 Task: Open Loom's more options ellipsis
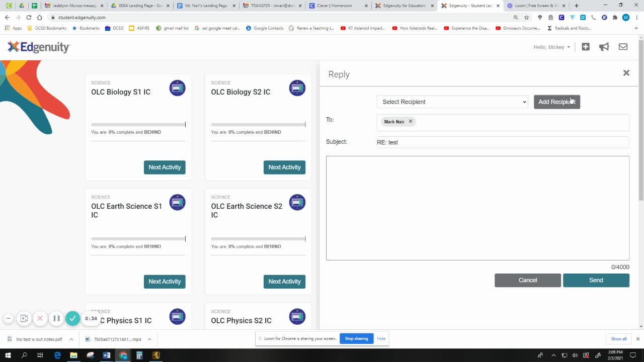[x=8, y=318]
